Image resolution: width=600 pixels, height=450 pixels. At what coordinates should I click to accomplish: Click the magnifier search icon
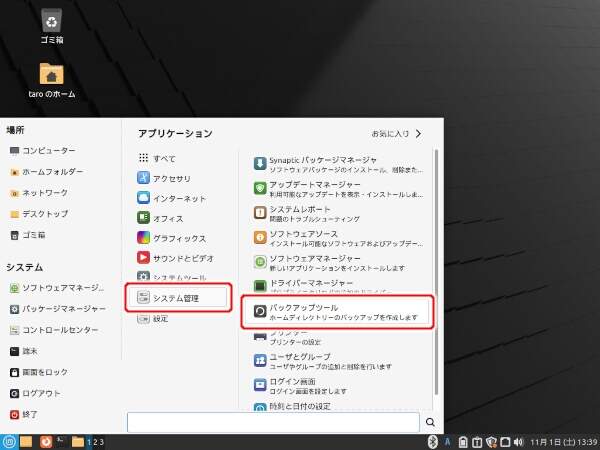click(x=430, y=422)
